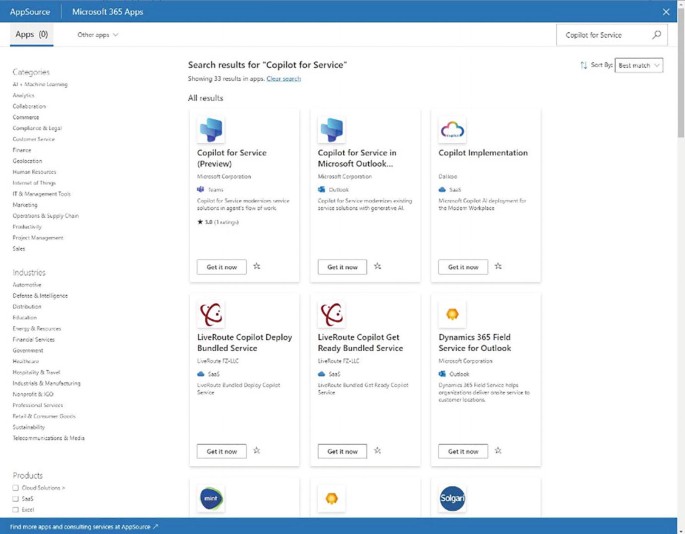
Task: Click the sort order arrows icon
Action: pyautogui.click(x=584, y=65)
